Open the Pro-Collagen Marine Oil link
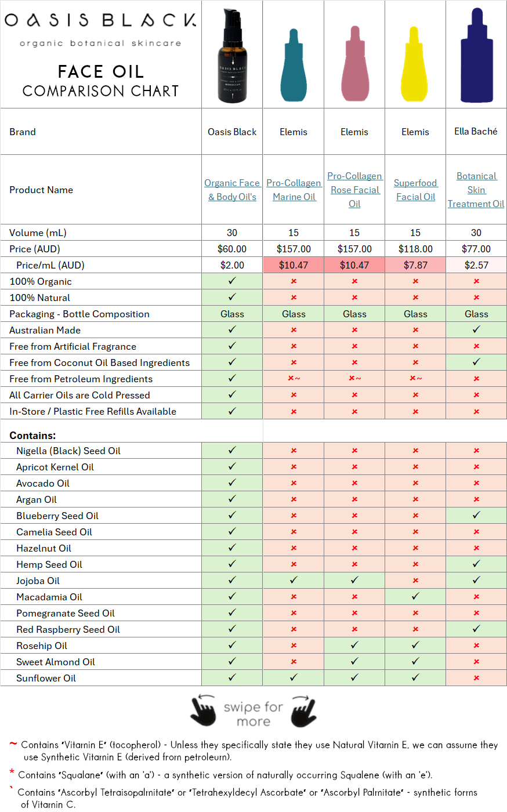The height and width of the screenshot is (812, 507). [294, 190]
